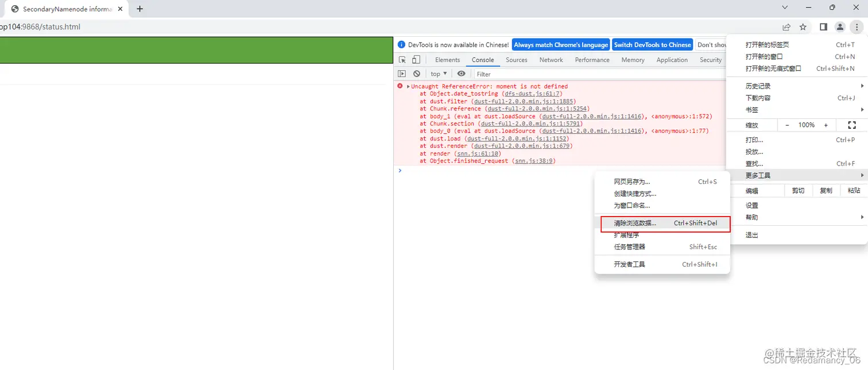Choose 开发者工具 in submenu
The width and height of the screenshot is (868, 370).
coord(662,264)
